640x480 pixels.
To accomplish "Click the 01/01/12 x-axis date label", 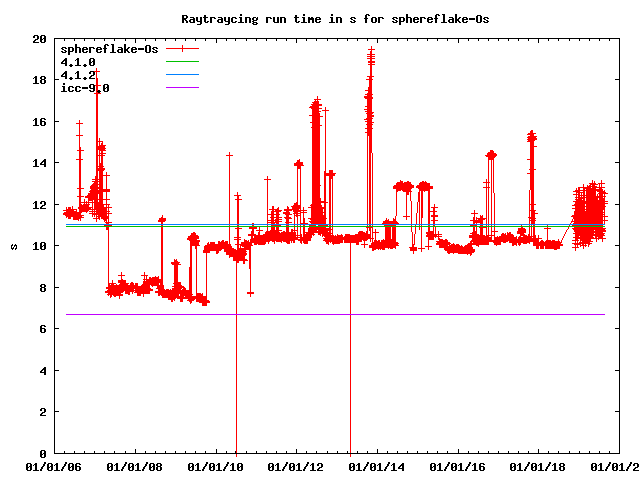I will (300, 467).
